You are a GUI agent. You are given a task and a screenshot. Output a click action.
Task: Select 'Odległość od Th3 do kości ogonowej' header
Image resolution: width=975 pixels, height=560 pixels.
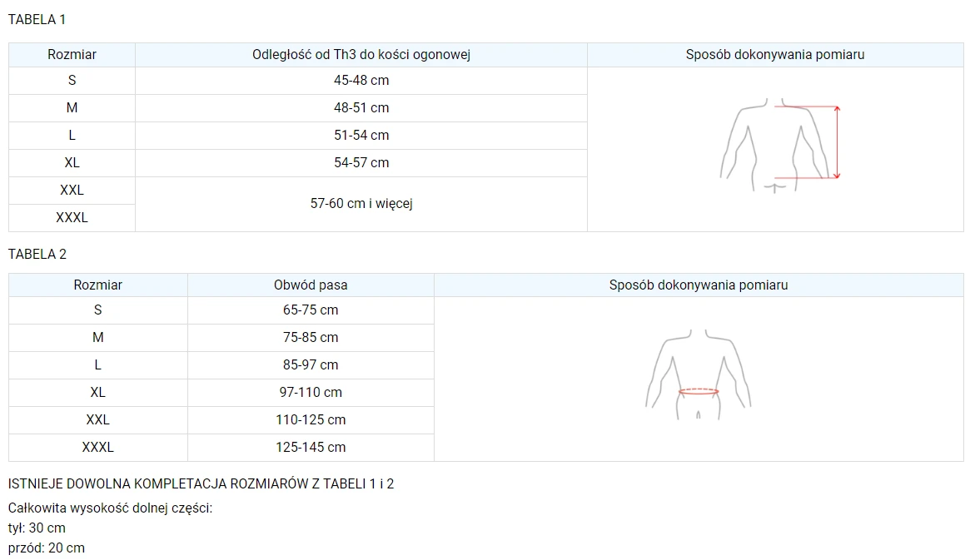pos(361,55)
